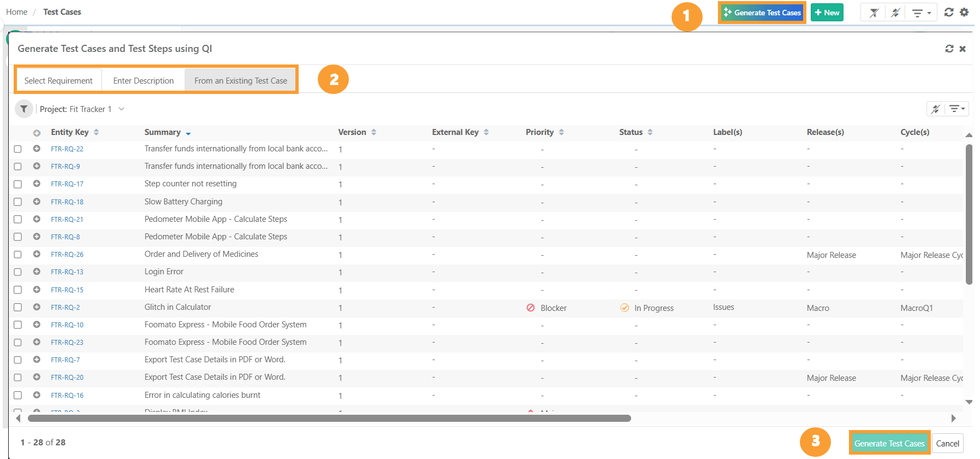
Task: Sort by External Key column arrows
Action: 486,132
